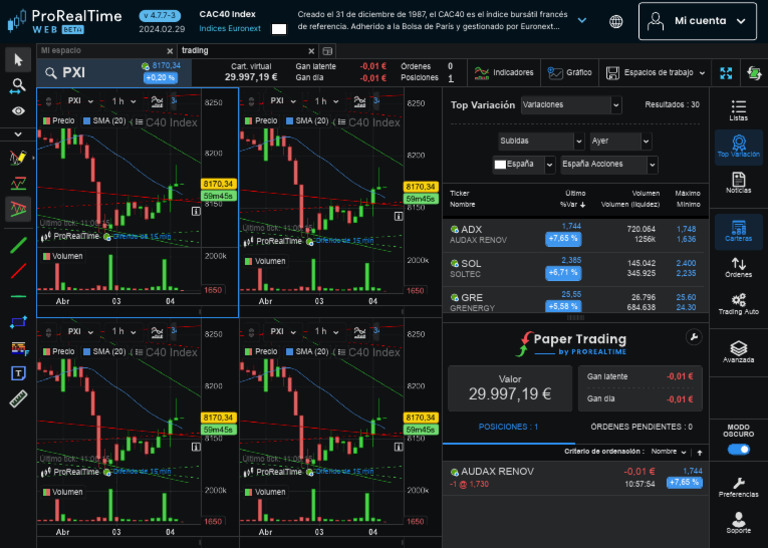Open Avanzada sidebar panel

(738, 352)
